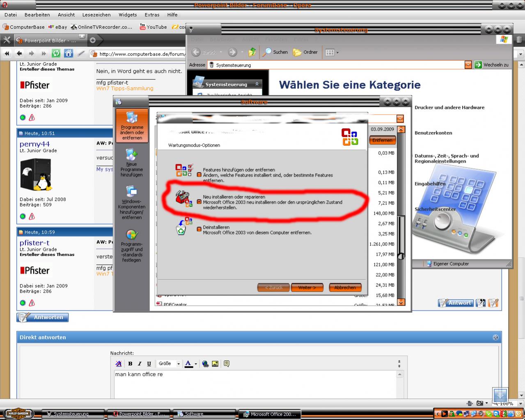
Task: Click Wechseln zu button
Action: click(x=492, y=65)
